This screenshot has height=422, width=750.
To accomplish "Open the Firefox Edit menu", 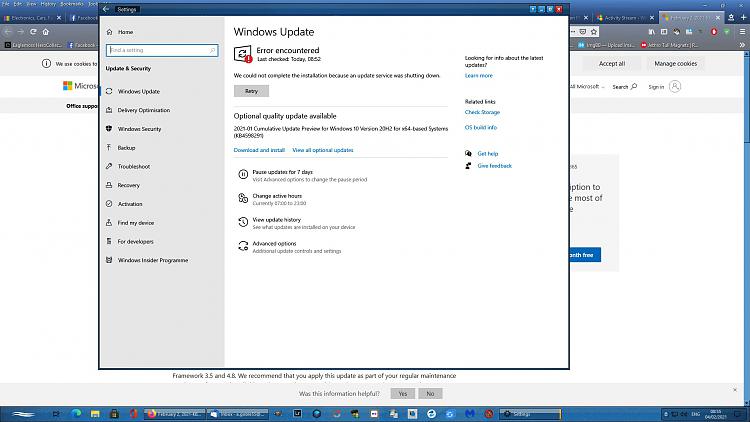I will point(18,3).
